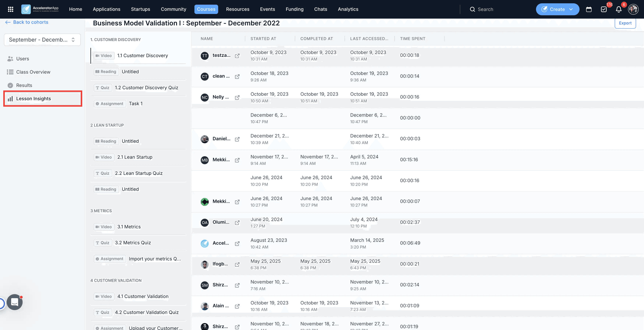Open the user profile avatar menu
This screenshot has height=330, width=644.
pos(633,9)
